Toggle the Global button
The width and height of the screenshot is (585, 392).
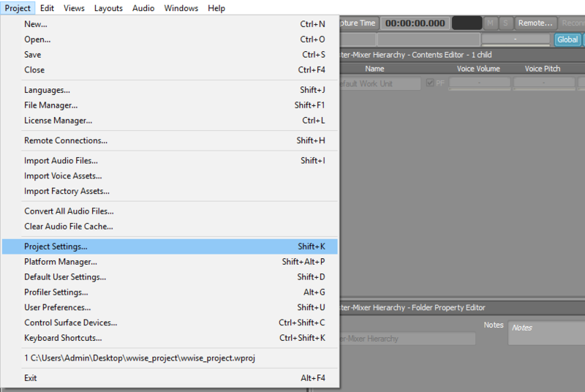(567, 39)
